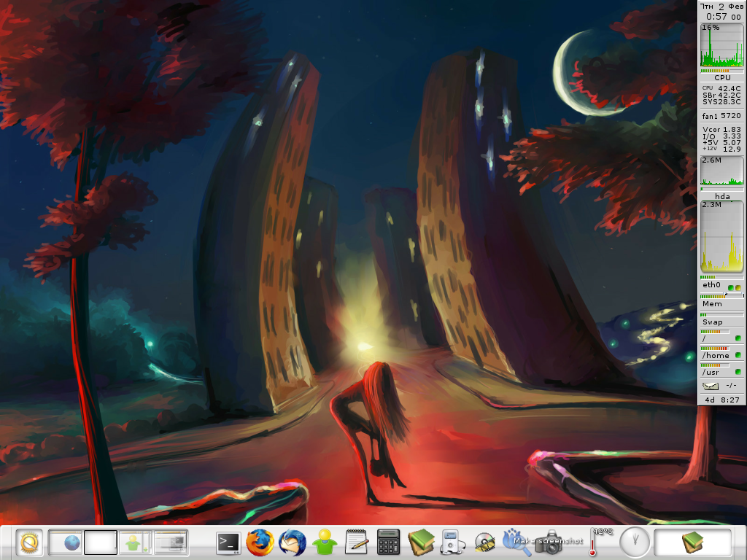Click the date and time header in GKrellM
This screenshot has height=560, width=747.
(x=721, y=12)
